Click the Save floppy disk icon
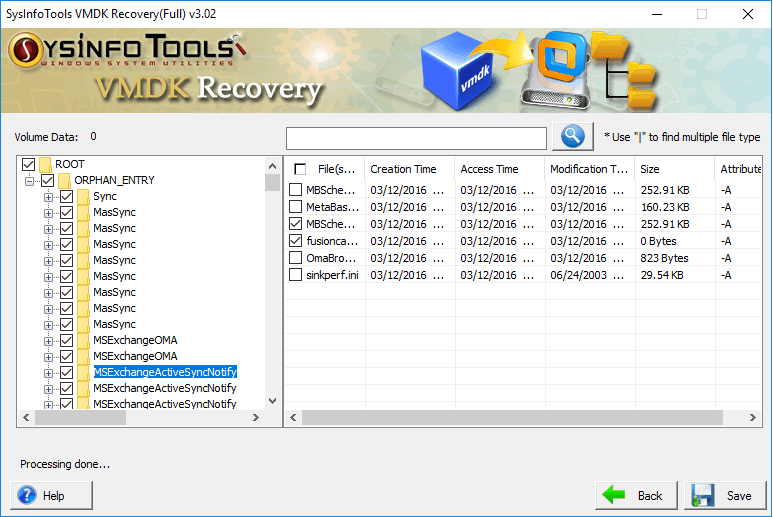Image resolution: width=773 pixels, height=517 pixels. pos(702,495)
